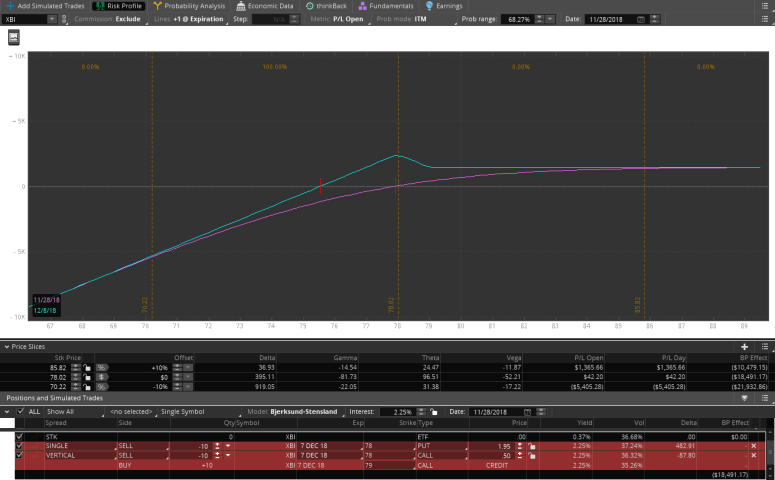Collapse positions with the ALL row chevron
This screenshot has height=480, width=775.
click(7, 411)
